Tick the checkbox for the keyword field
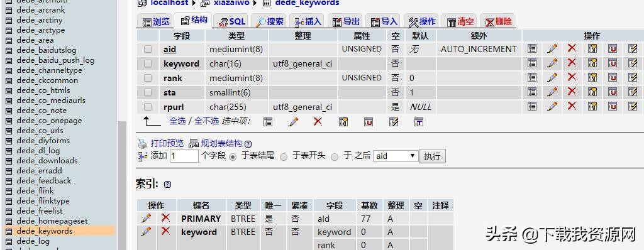Screen dimensions: 644x250 click(148, 63)
